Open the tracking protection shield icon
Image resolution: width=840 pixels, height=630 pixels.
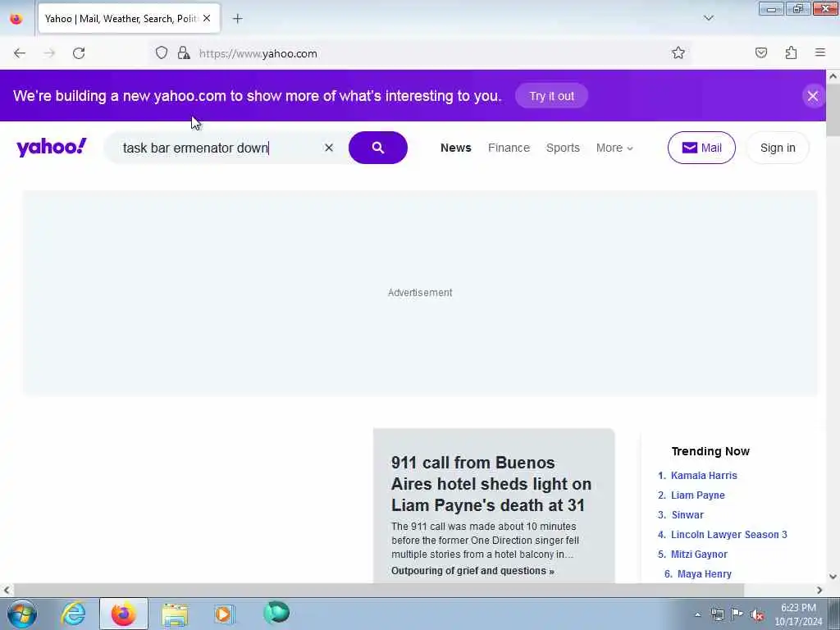point(162,52)
